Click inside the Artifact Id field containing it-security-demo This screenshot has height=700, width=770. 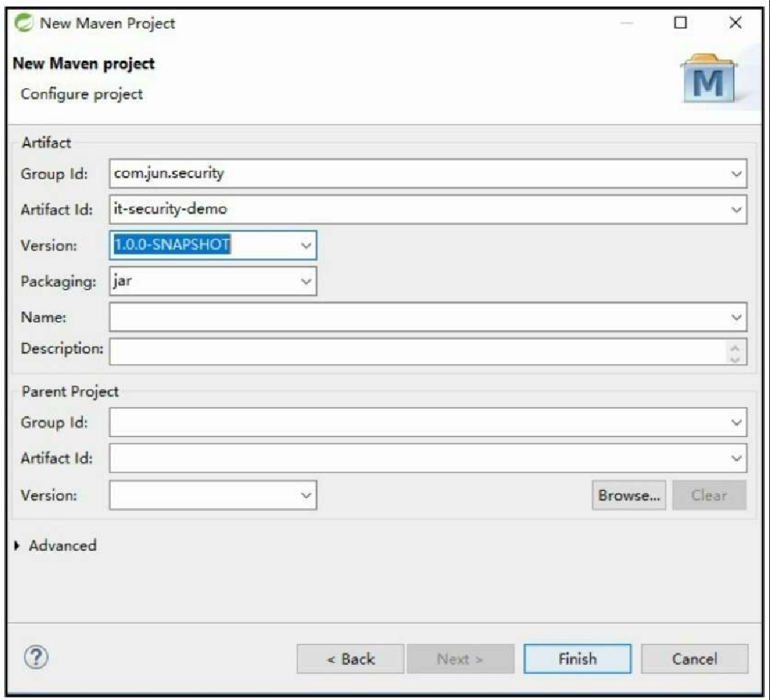(x=428, y=210)
